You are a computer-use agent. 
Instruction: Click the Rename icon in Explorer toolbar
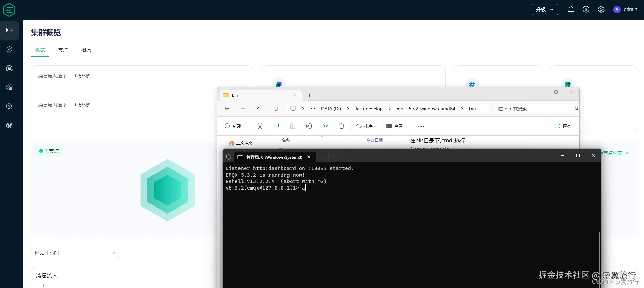coord(309,126)
